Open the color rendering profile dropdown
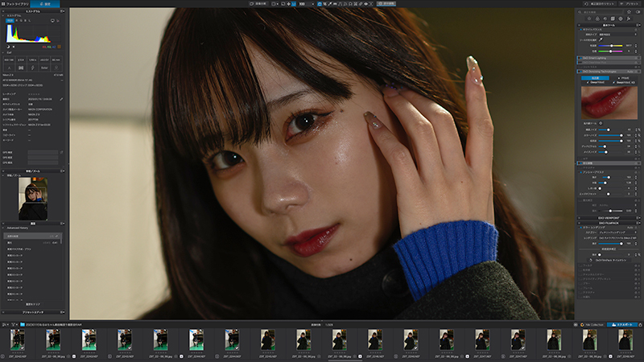Screen dimensions: 644x362 point(617,237)
